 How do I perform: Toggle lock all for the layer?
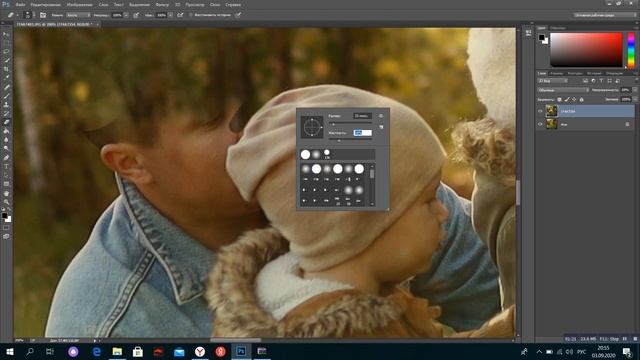tap(582, 100)
